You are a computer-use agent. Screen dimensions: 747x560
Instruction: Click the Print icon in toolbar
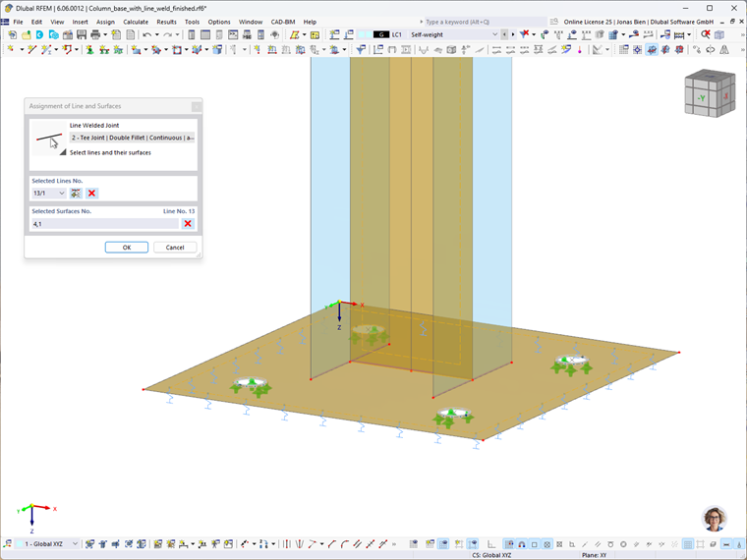click(x=95, y=34)
